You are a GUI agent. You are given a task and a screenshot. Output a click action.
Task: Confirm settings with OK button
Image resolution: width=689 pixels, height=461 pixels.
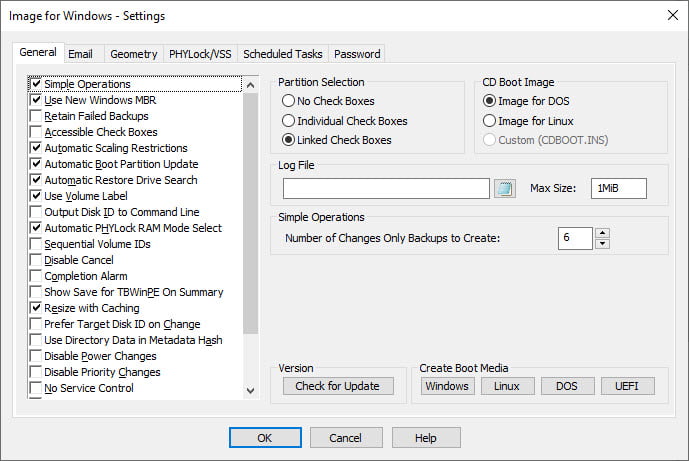pos(265,438)
